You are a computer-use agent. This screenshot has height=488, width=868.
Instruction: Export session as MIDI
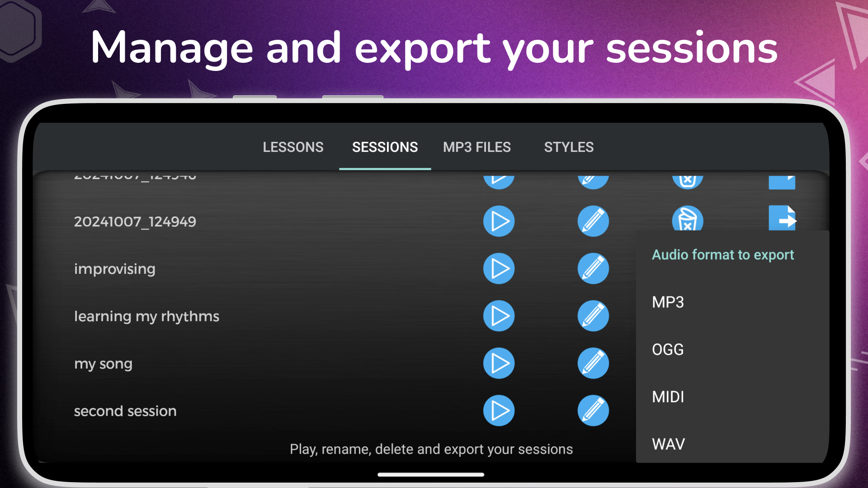point(668,397)
